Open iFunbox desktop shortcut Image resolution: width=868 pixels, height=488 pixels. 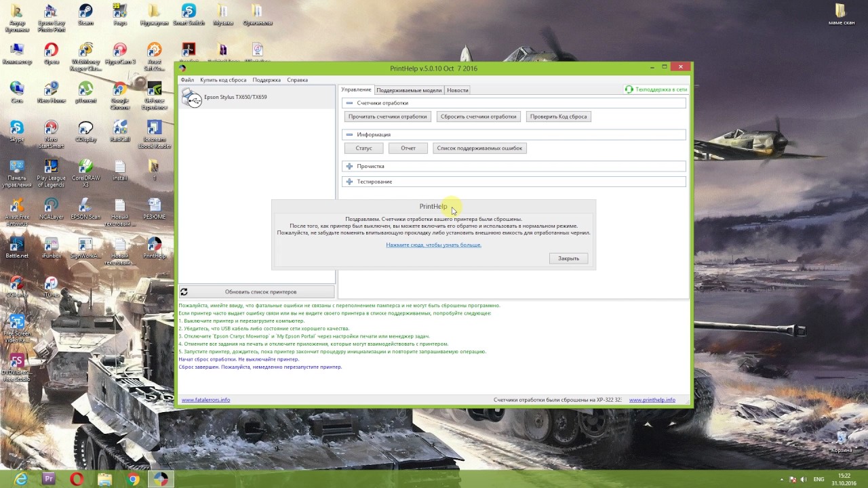pos(51,247)
